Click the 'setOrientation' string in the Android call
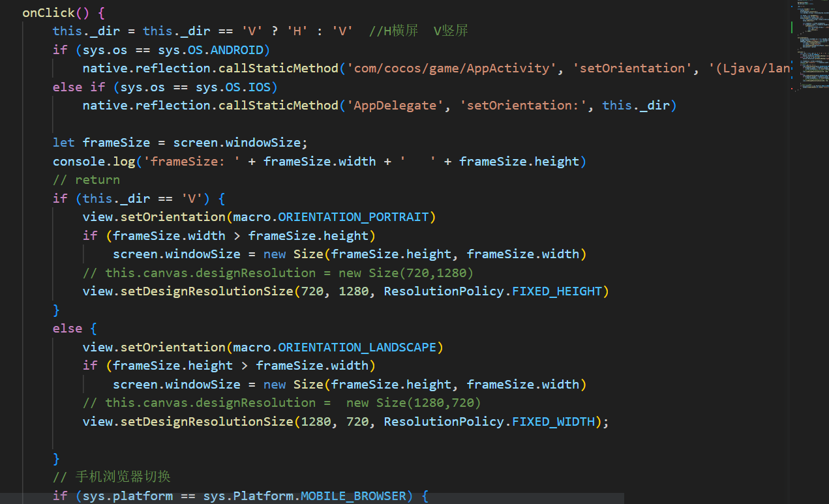The width and height of the screenshot is (829, 504). tap(629, 68)
